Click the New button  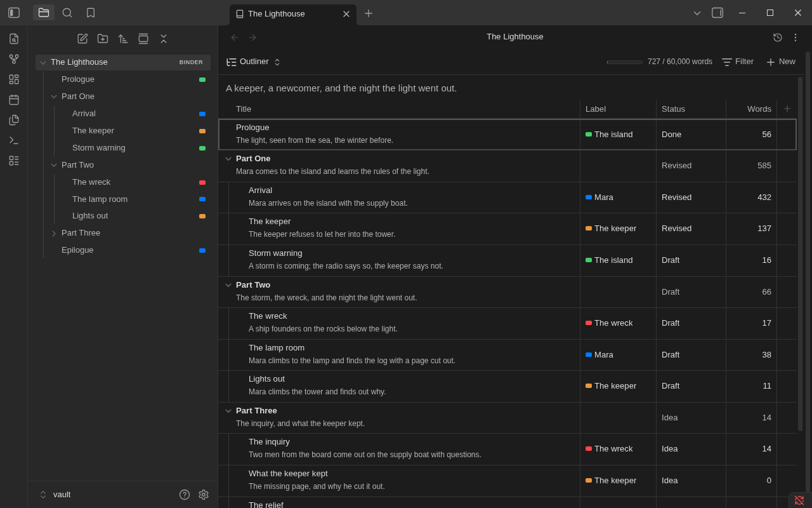pos(781,62)
